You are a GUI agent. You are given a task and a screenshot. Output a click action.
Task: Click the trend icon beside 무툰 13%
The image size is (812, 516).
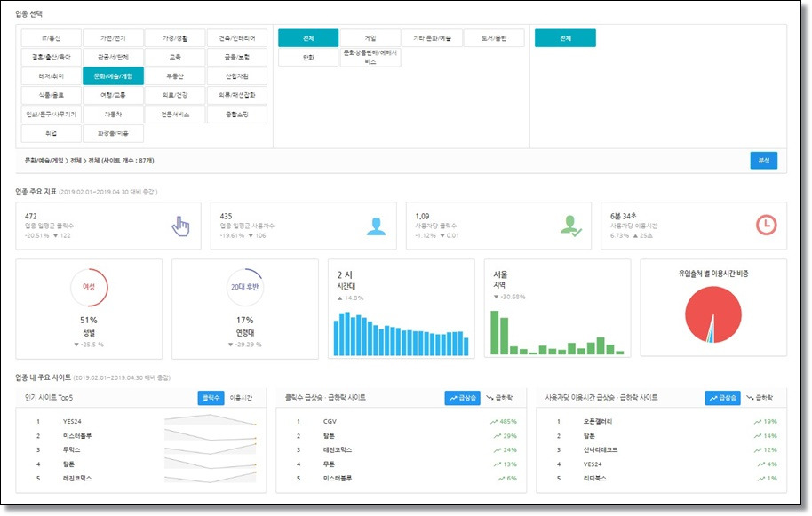[498, 464]
